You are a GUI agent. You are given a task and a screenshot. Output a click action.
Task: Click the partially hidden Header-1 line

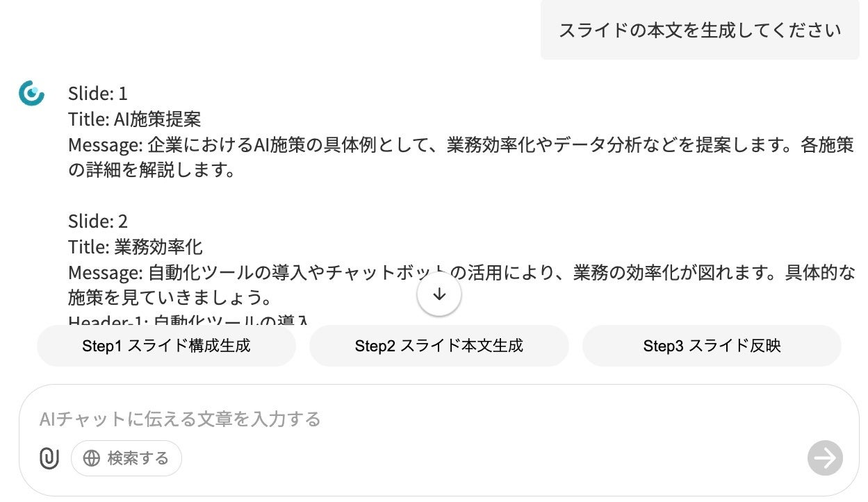188,321
